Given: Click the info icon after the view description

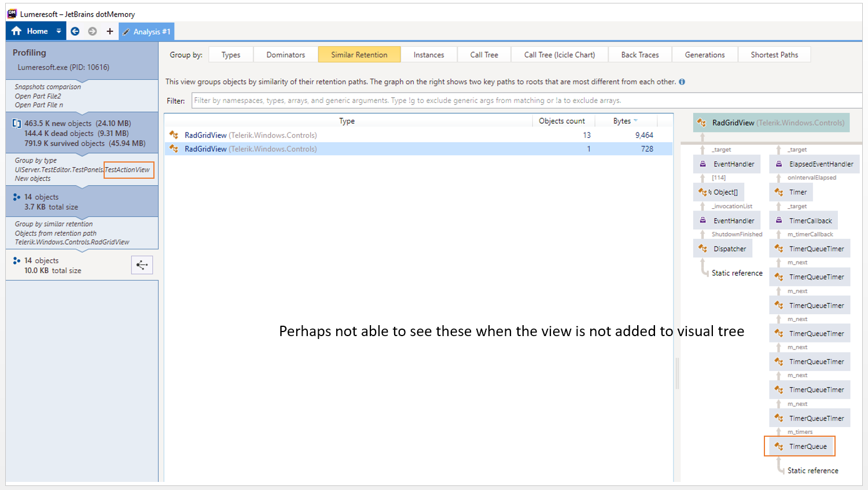Looking at the screenshot, I should [x=682, y=82].
